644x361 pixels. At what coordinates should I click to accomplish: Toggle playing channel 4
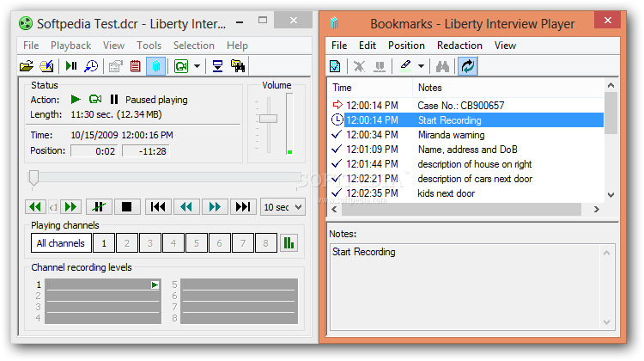click(173, 243)
